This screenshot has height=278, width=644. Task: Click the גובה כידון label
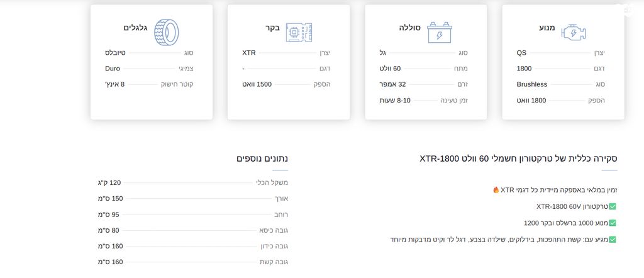tap(274, 247)
